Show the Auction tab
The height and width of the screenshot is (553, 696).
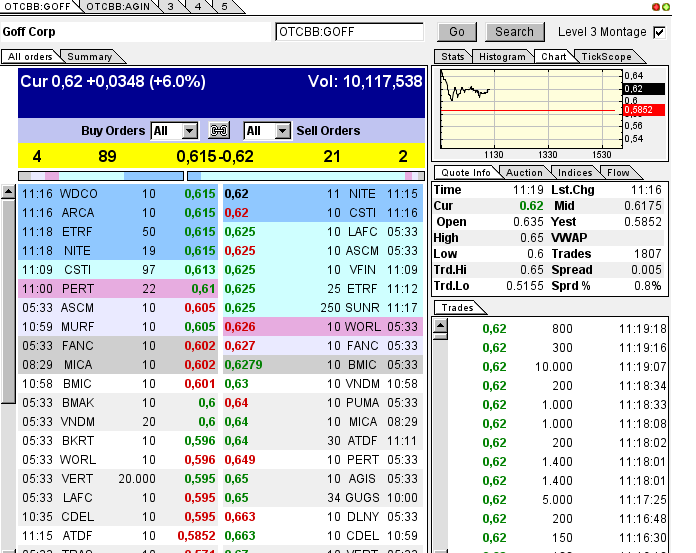[524, 173]
